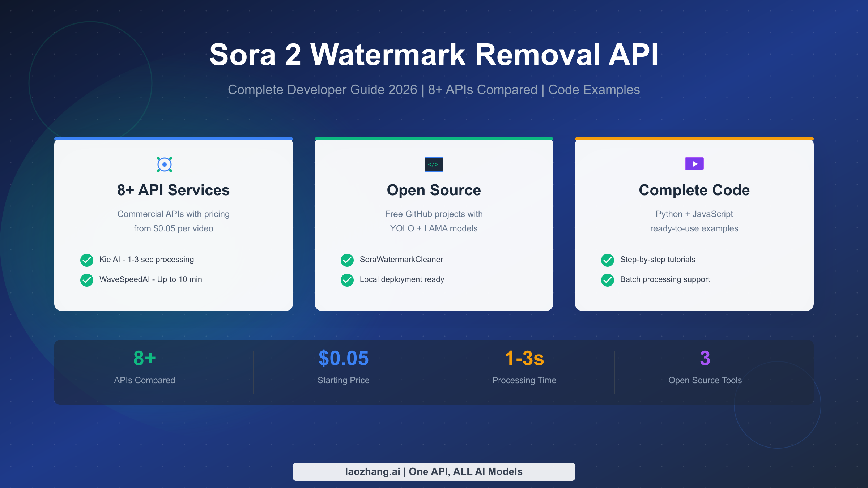Toggle the "Batch processing support" checkmark

[x=607, y=279]
